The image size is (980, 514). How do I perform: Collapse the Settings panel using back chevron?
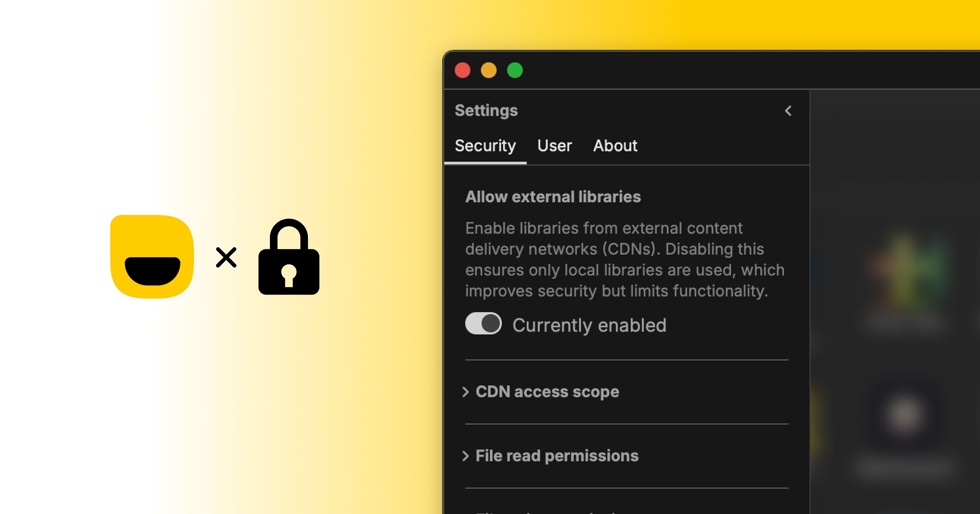(788, 111)
